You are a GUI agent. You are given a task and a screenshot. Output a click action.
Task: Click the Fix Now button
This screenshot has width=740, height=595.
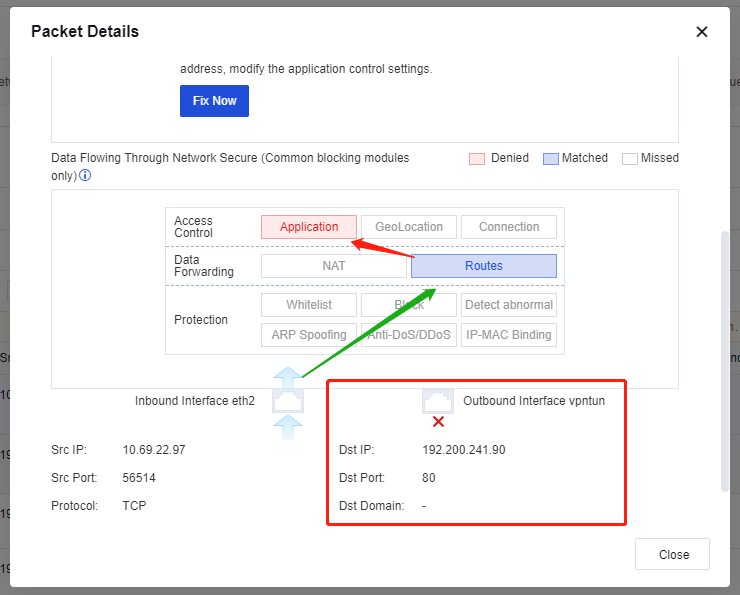[214, 101]
